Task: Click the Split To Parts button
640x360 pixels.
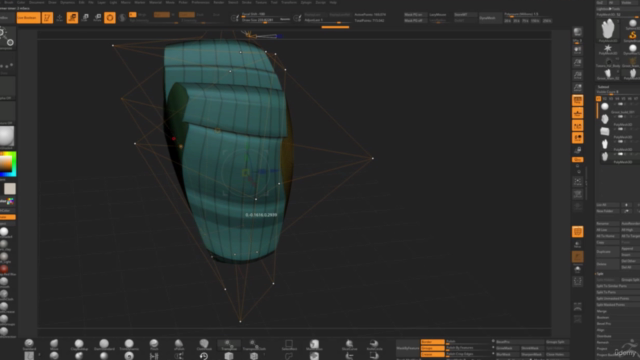Action: pyautogui.click(x=618, y=292)
